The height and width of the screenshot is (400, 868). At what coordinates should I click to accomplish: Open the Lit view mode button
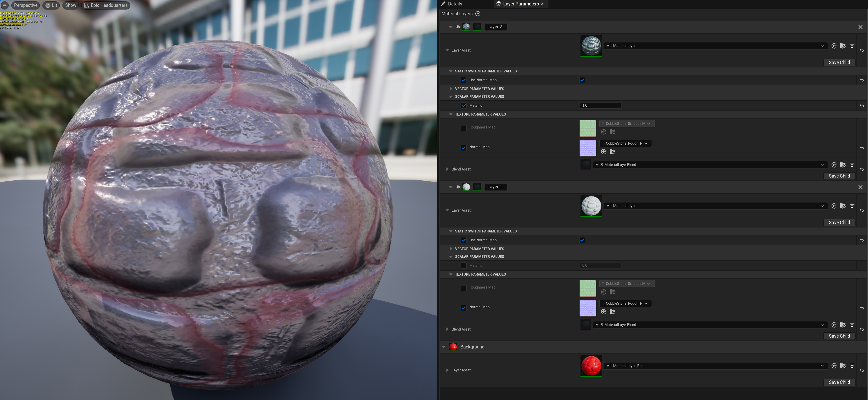(51, 5)
